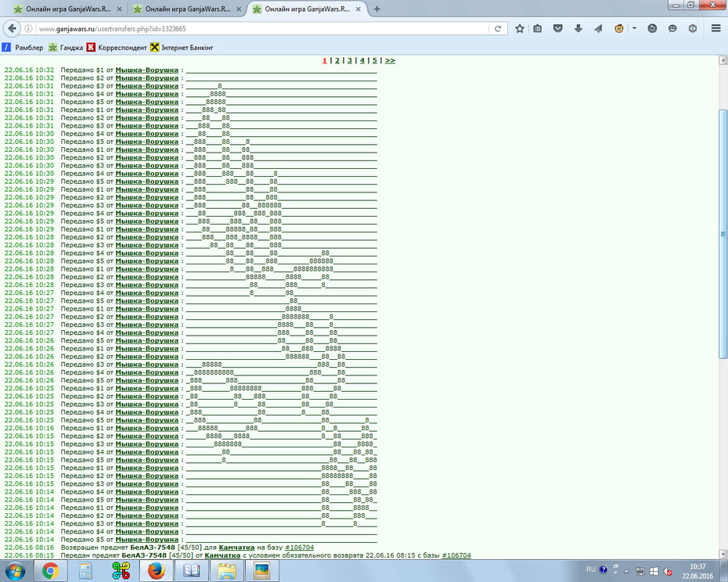Click the monkey face extension icon
The width and height of the screenshot is (728, 582).
pos(619,29)
